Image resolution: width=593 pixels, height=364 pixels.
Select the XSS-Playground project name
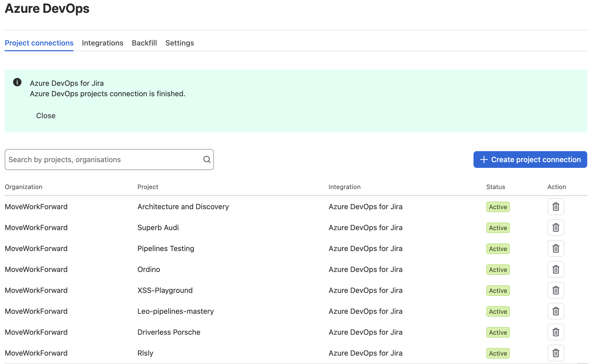pos(165,290)
